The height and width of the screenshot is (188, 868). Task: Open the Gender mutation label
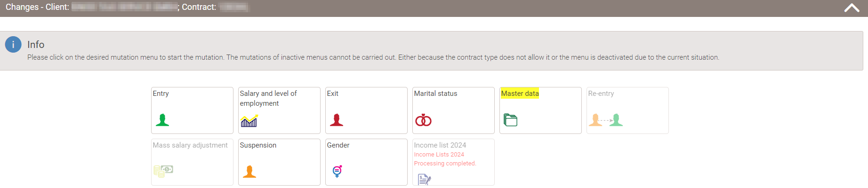338,145
